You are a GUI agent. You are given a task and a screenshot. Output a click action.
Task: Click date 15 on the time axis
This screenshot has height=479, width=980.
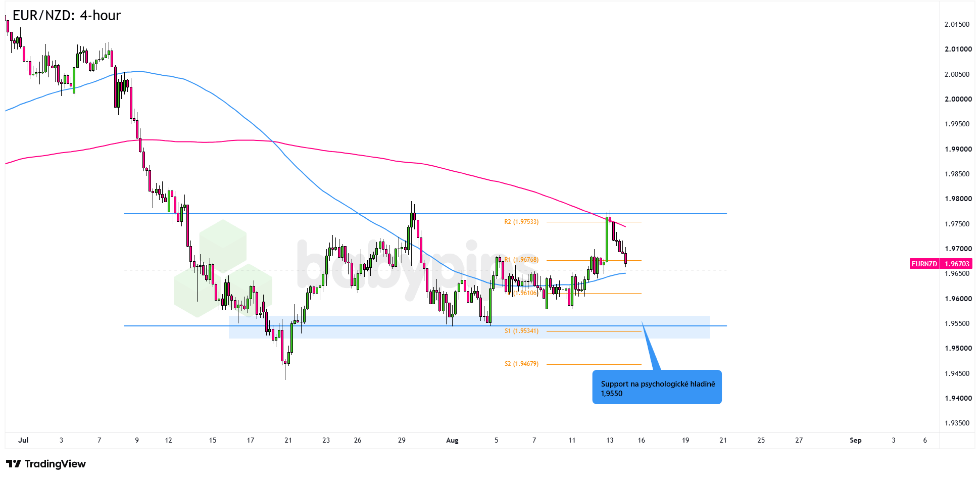[x=213, y=440]
